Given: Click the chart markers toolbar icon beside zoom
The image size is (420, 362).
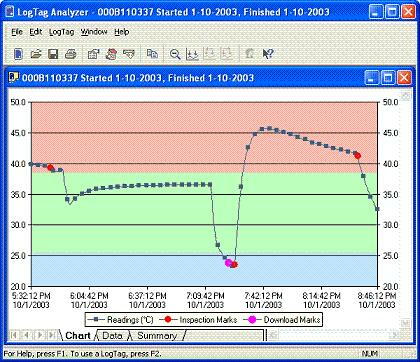Looking at the screenshot, I should 192,54.
